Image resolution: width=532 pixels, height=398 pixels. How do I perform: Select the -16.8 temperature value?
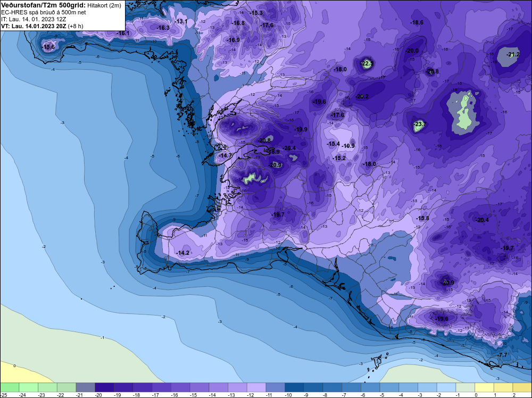(x=238, y=23)
